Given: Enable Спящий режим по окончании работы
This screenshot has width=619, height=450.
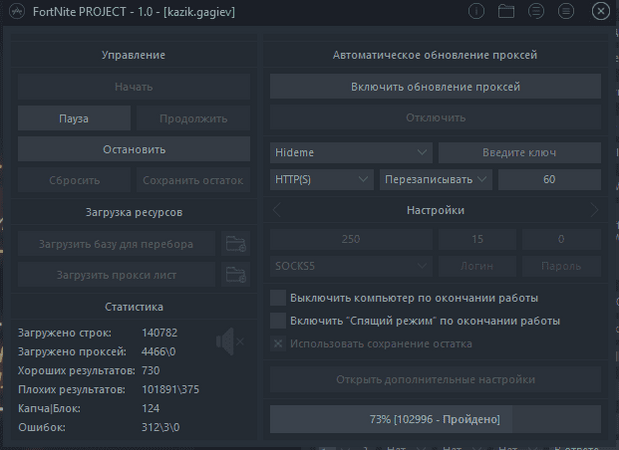Looking at the screenshot, I should [278, 321].
